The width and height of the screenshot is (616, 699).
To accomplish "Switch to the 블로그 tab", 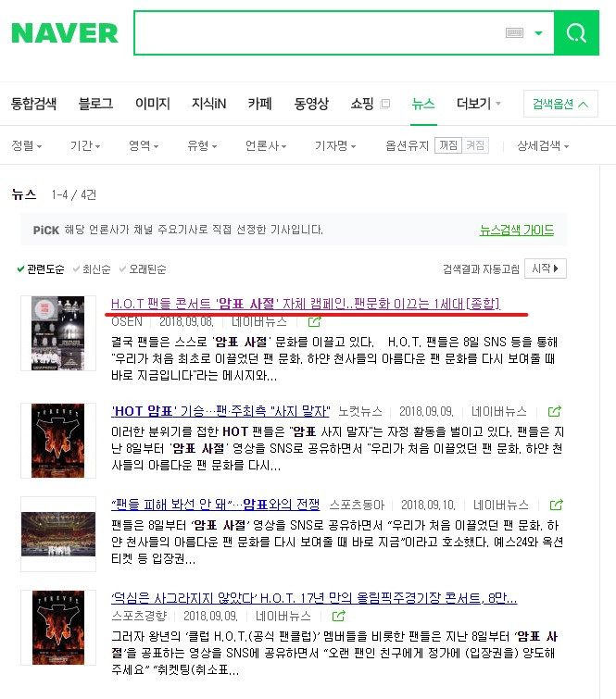I will click(95, 104).
